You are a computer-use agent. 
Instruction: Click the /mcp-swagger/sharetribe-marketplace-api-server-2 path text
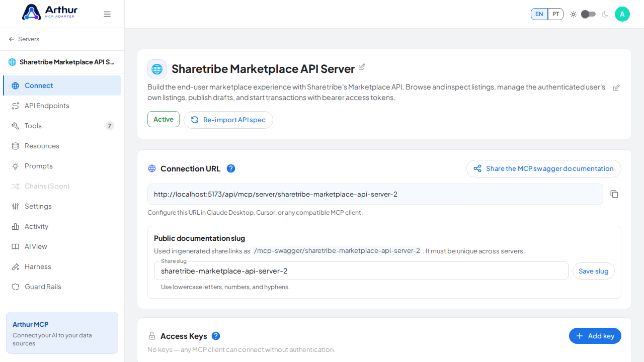pos(337,251)
